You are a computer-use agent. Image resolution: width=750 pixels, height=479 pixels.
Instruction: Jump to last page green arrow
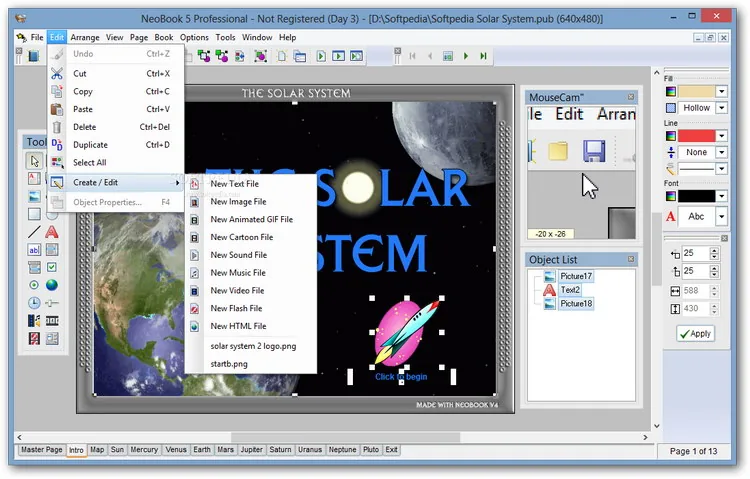[x=484, y=56]
